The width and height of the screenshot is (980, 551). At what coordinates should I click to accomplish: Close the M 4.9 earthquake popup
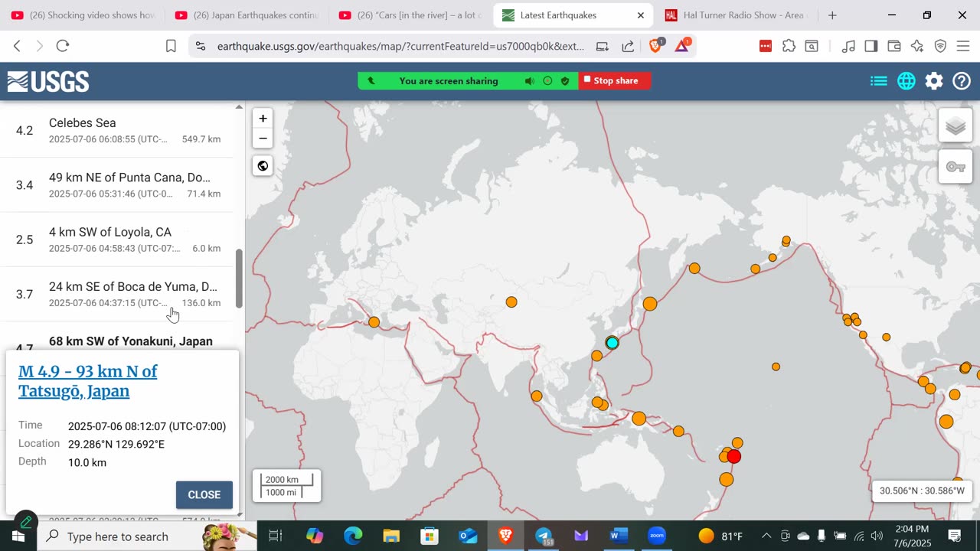(204, 494)
